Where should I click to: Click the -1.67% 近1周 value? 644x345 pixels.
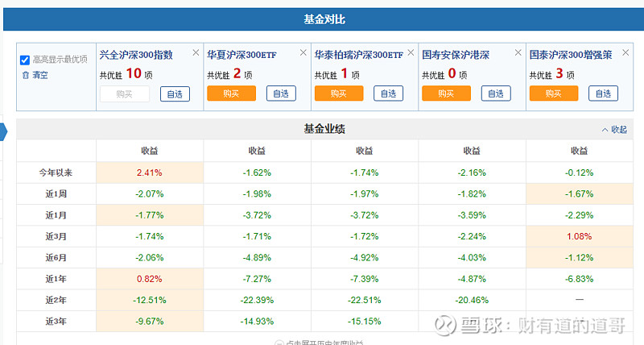(x=580, y=193)
